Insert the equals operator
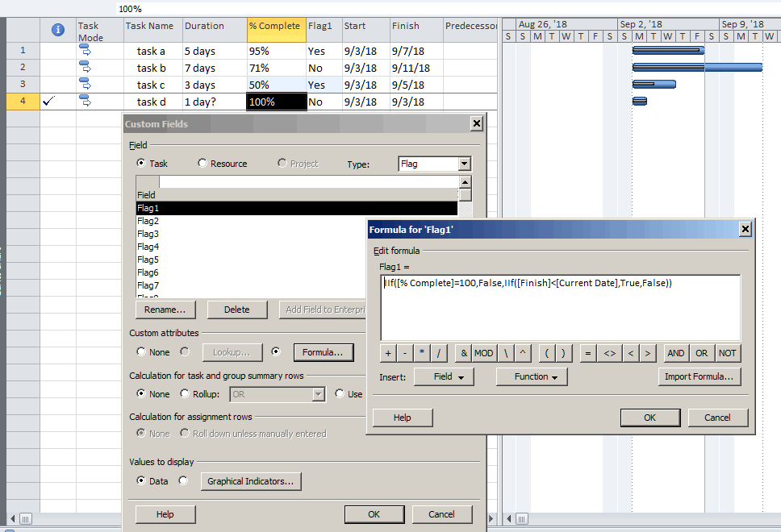The width and height of the screenshot is (781, 532). (588, 353)
